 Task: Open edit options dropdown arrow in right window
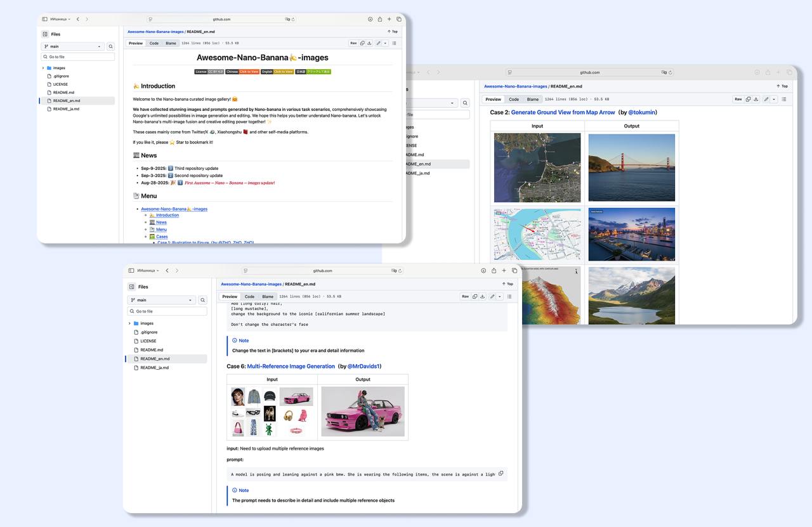(x=775, y=99)
